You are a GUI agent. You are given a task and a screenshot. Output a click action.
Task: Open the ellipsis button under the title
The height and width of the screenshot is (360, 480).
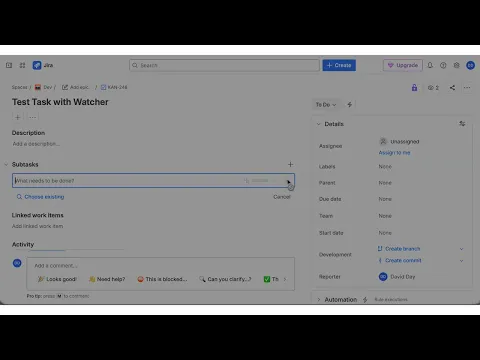coord(32,117)
